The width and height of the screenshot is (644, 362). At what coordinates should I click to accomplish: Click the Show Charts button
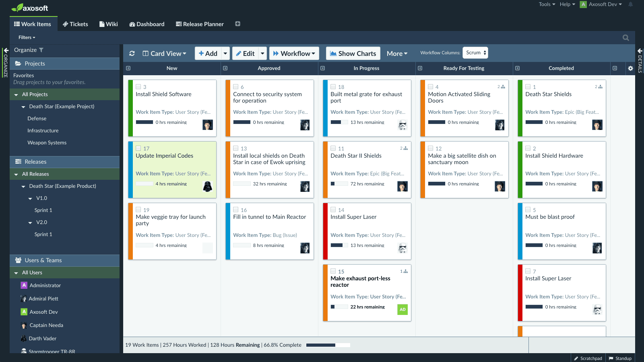[353, 53]
